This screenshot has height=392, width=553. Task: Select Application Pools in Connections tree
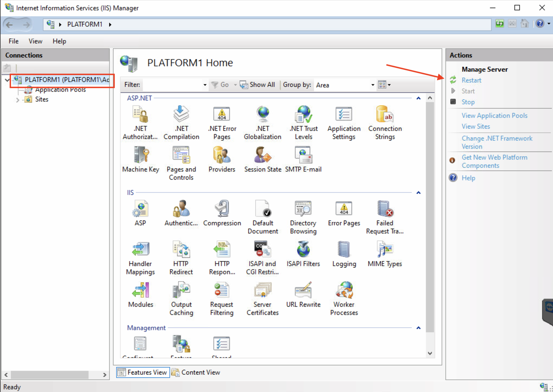[x=60, y=90]
